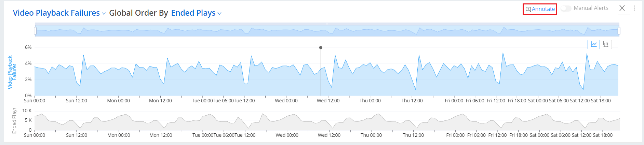Open the Video Playback Failures metric dropdown
Image resolution: width=644 pixels, height=145 pixels.
point(56,13)
